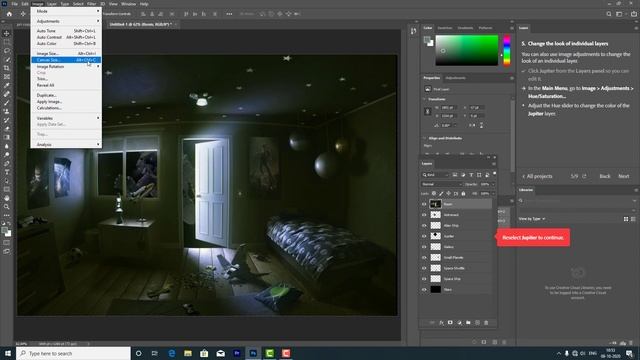This screenshot has width=640, height=360.
Task: Create a new group folder in Layers
Action: click(468, 322)
